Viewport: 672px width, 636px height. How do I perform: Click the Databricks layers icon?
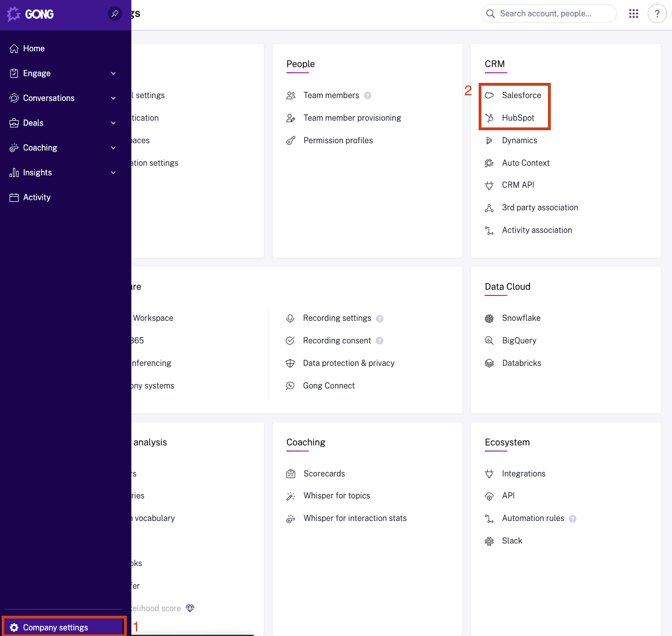click(489, 364)
